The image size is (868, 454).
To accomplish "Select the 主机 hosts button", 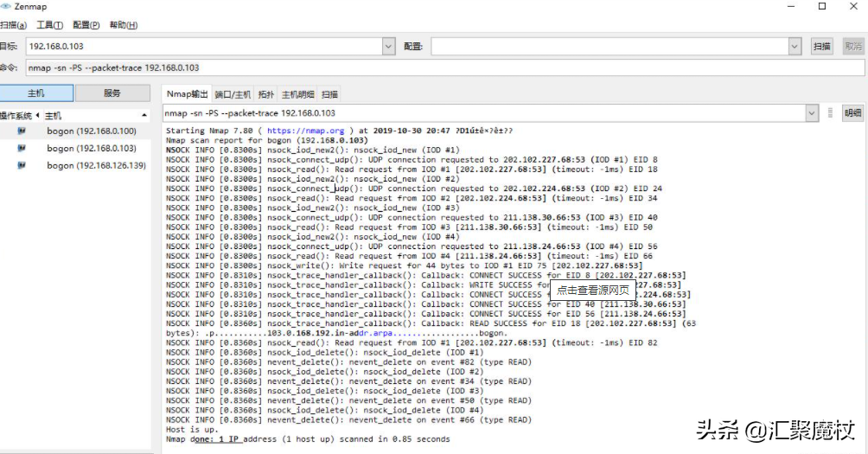I will 36,93.
